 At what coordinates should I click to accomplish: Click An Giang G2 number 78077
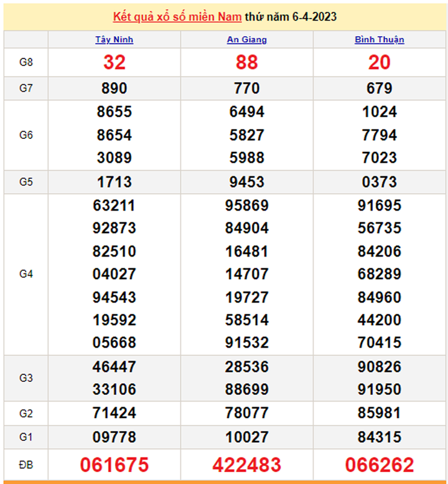pos(246,413)
